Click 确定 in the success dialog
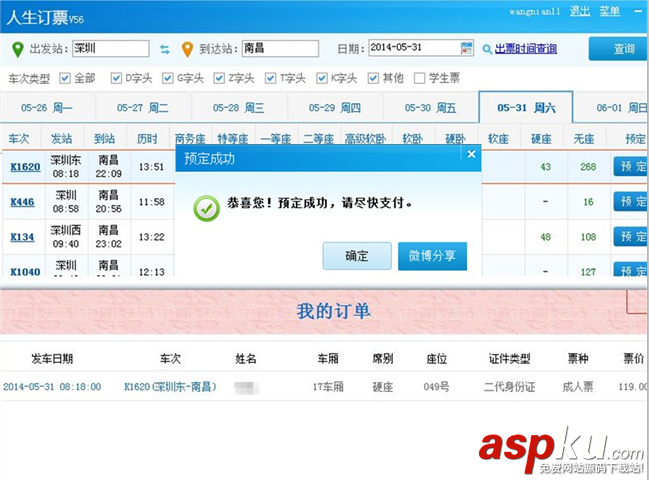This screenshot has height=480, width=649. click(357, 256)
